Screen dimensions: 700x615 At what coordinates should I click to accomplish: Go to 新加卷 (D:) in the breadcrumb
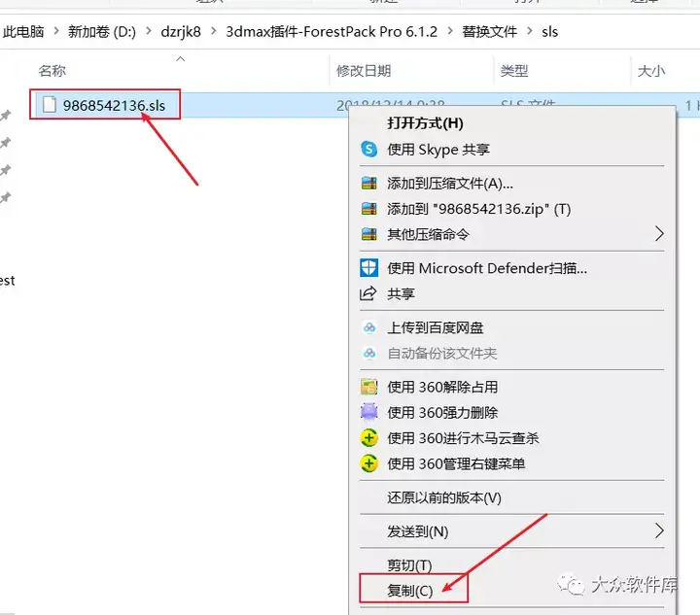click(102, 32)
